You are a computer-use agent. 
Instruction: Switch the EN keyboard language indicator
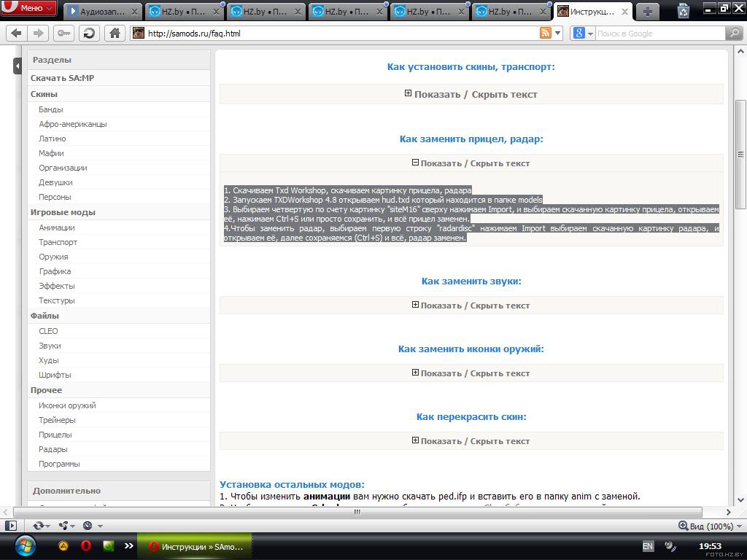pos(648,546)
